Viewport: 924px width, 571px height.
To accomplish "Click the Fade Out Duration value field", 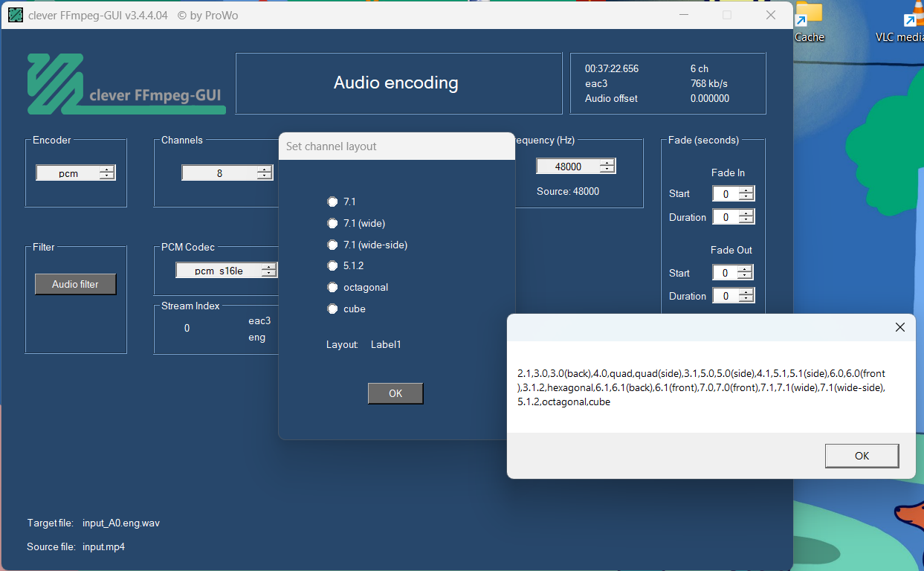I will 733,296.
